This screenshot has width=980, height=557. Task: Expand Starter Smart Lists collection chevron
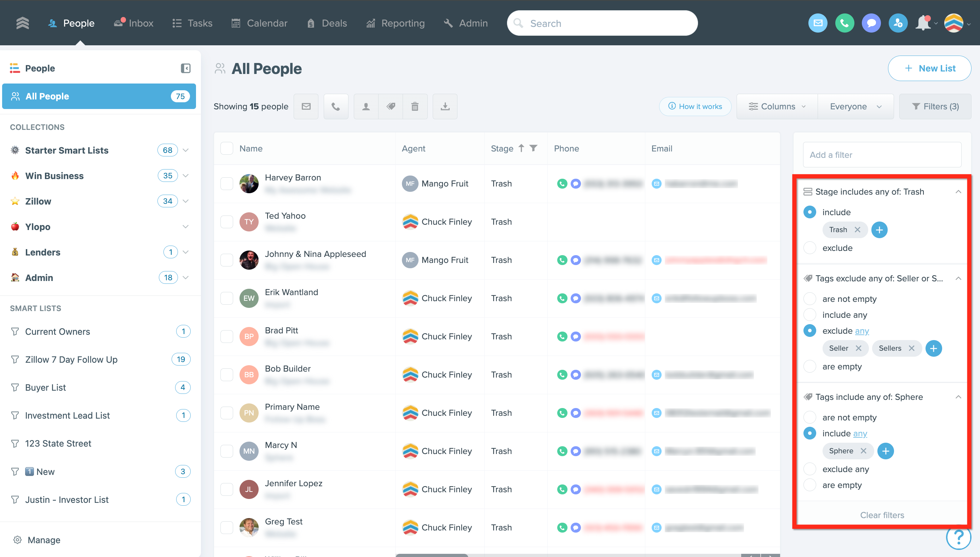coord(185,150)
